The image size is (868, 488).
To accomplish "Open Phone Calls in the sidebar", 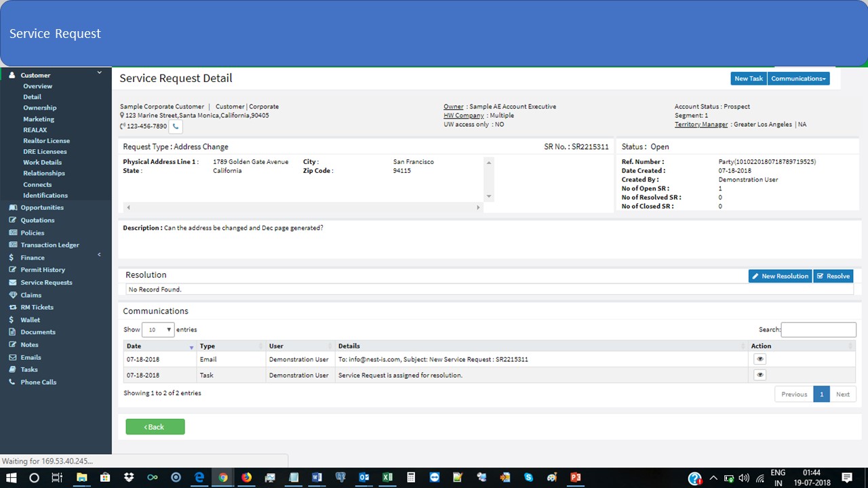I will click(x=38, y=382).
